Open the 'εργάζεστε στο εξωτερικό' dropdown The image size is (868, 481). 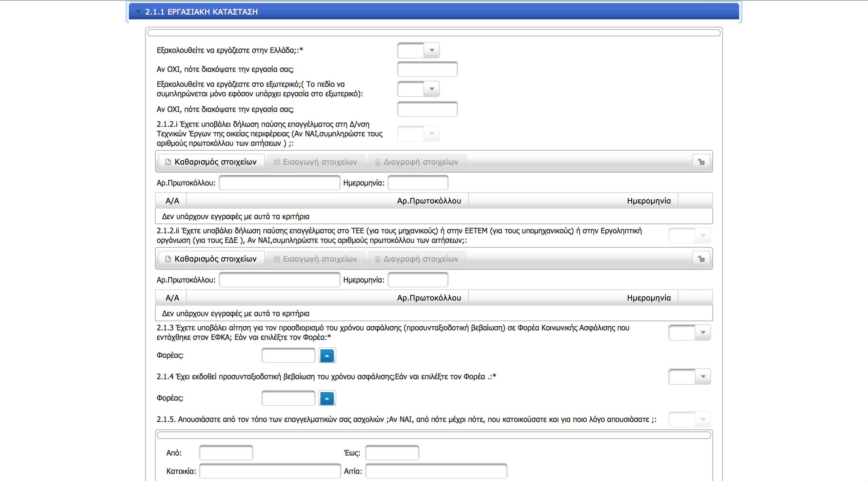[431, 89]
